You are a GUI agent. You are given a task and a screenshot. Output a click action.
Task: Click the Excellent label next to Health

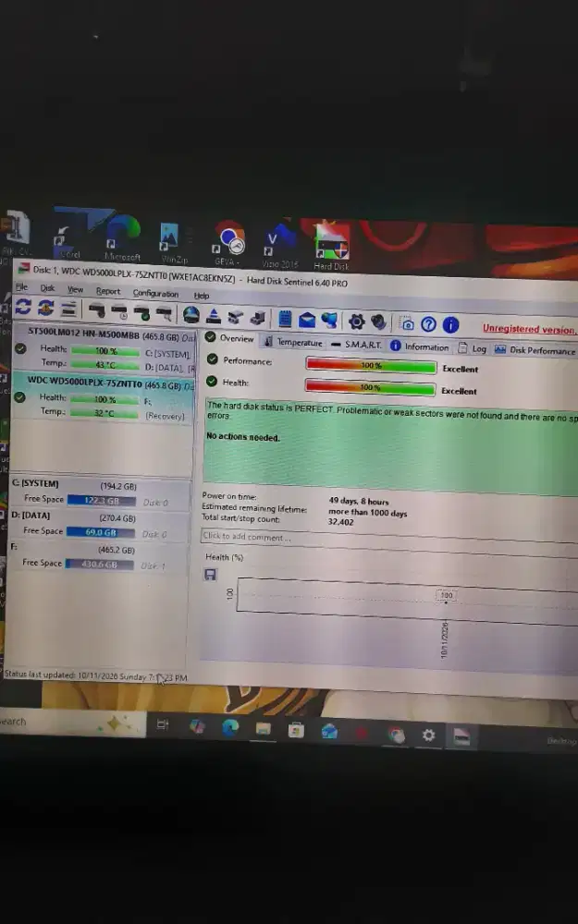[459, 391]
